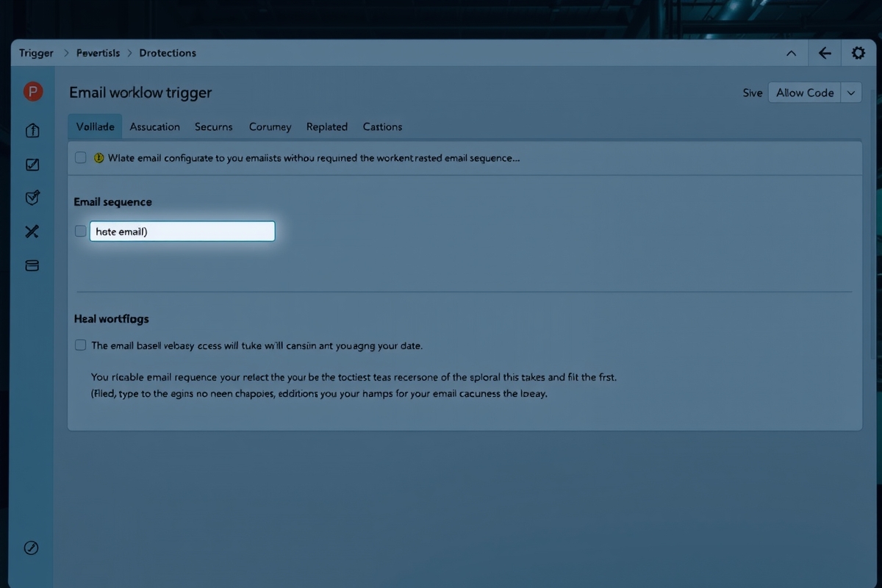Click the compass icon at sidebar bottom

pos(31,548)
